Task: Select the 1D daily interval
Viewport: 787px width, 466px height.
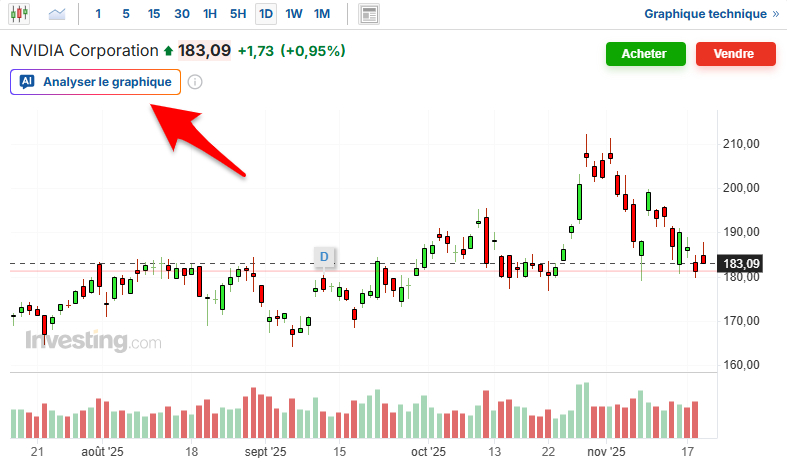Action: point(265,14)
